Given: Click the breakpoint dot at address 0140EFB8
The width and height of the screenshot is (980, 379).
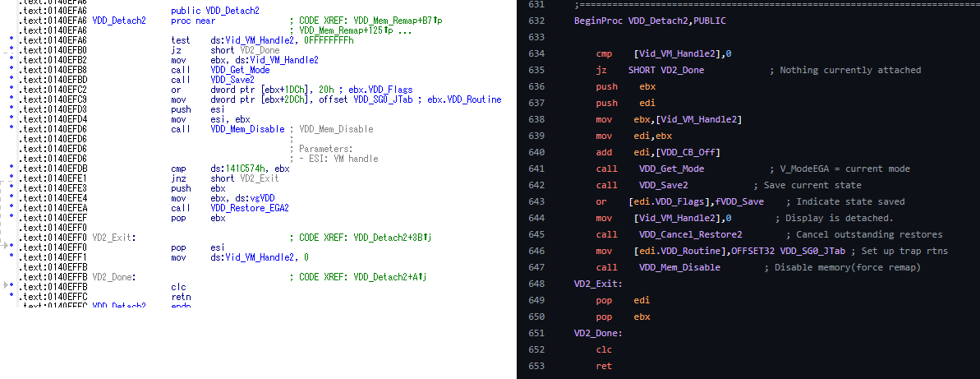Looking at the screenshot, I should coord(9,70).
